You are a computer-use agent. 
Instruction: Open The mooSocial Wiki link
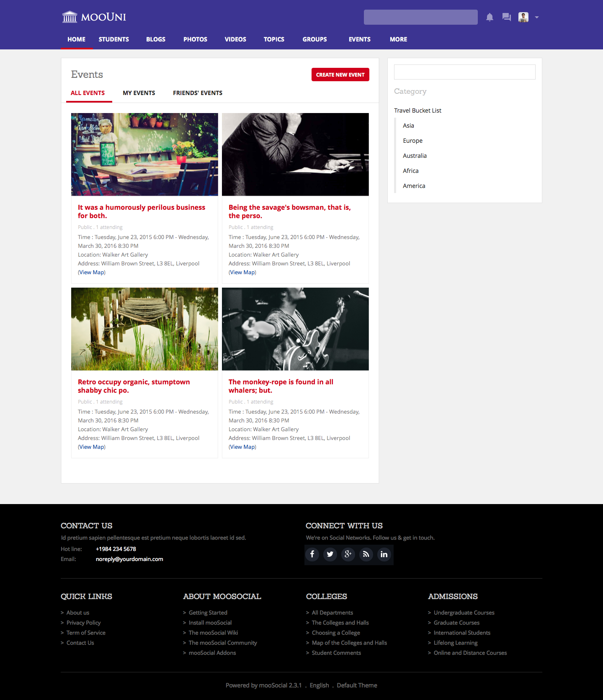coord(213,633)
